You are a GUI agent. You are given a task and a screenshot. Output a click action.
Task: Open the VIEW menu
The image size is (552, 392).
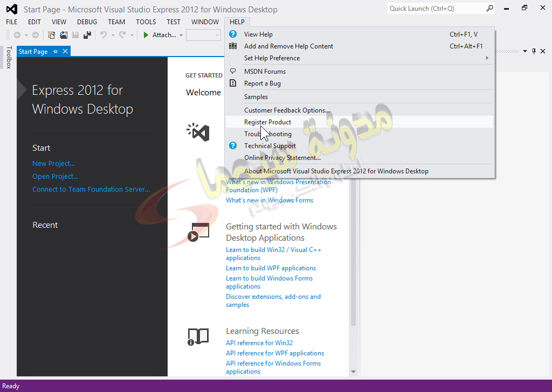pyautogui.click(x=59, y=22)
